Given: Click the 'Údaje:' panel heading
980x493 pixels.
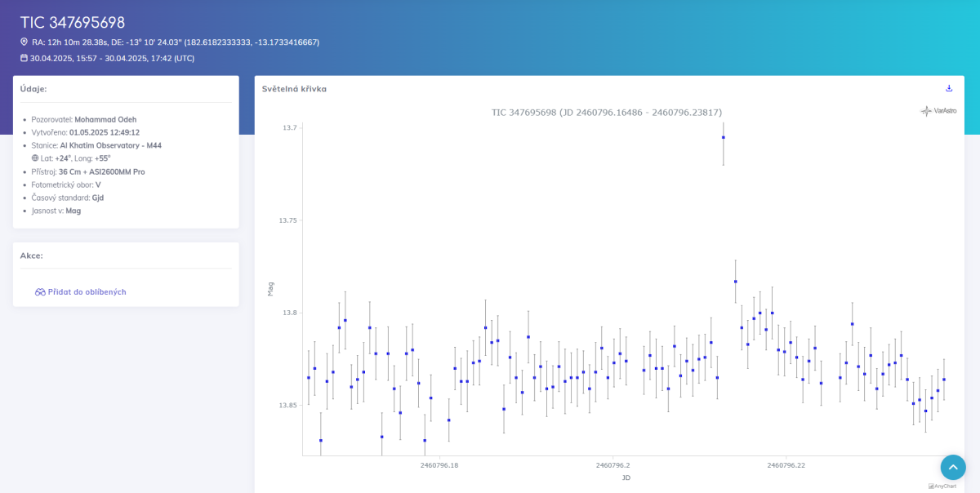Looking at the screenshot, I should point(33,89).
